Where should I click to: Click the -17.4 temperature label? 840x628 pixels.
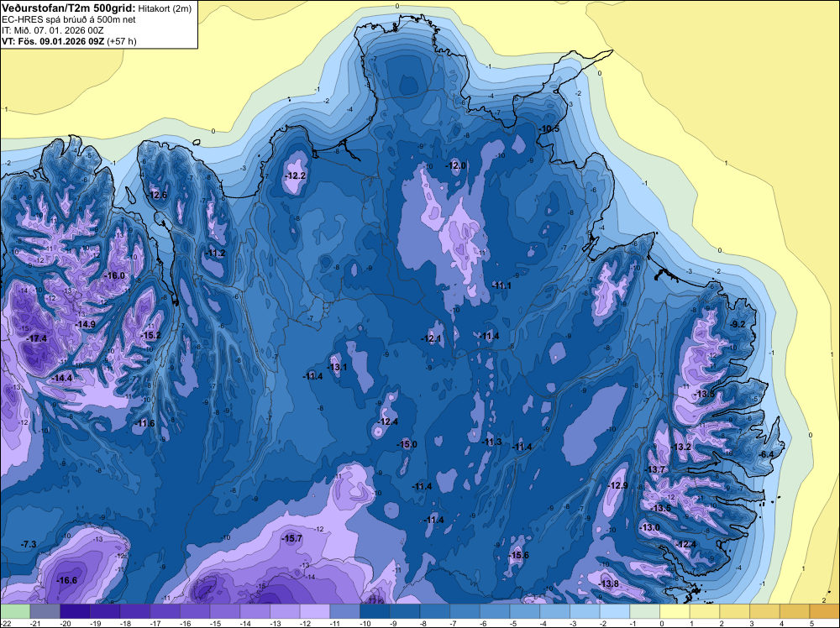(x=37, y=338)
